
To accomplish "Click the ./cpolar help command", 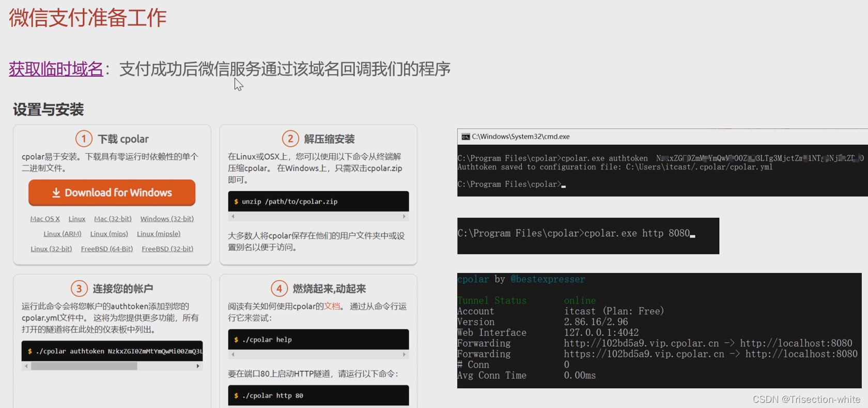I will click(267, 340).
